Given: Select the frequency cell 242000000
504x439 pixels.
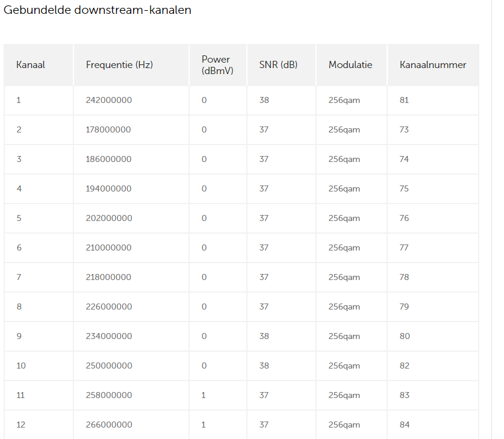Looking at the screenshot, I should coord(108,101).
